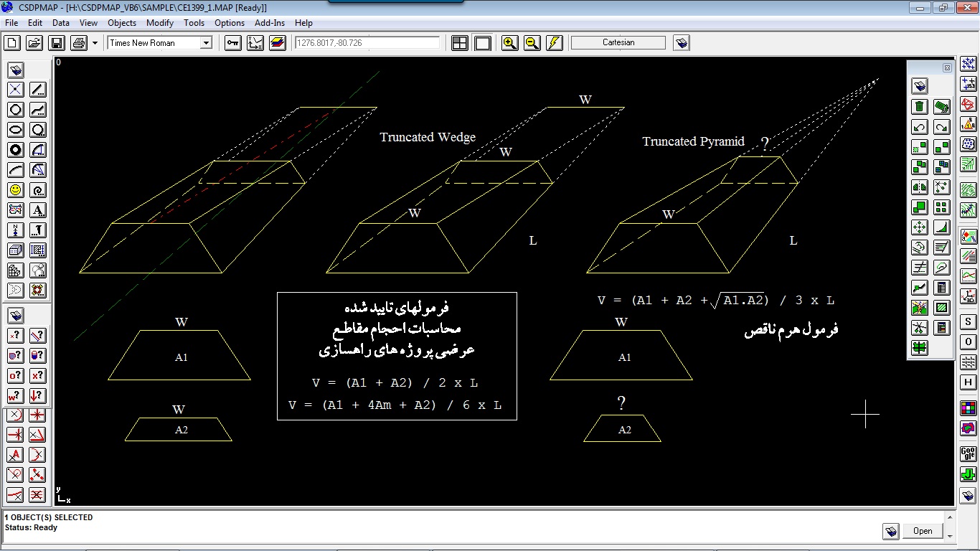Click the 2x2 array copy icon in palette
980x551 pixels.
point(942,207)
